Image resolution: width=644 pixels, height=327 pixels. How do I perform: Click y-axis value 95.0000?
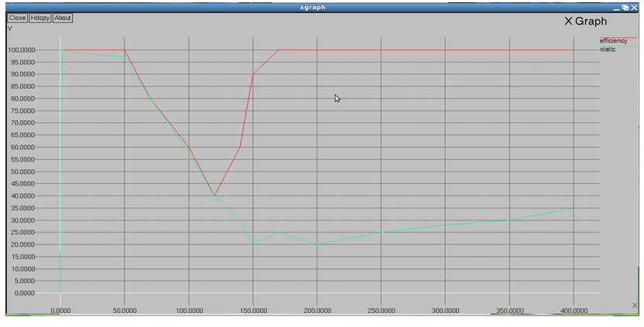(x=22, y=62)
